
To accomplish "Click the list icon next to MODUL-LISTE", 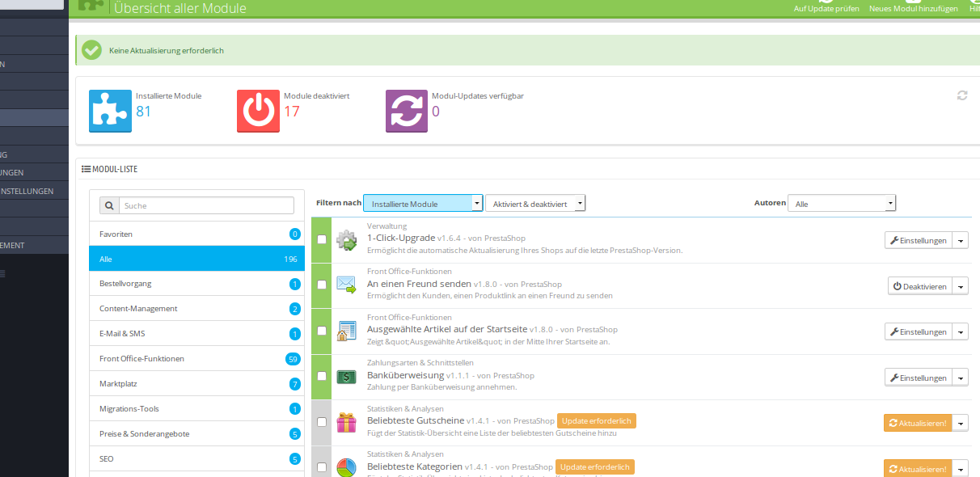I will tap(86, 169).
